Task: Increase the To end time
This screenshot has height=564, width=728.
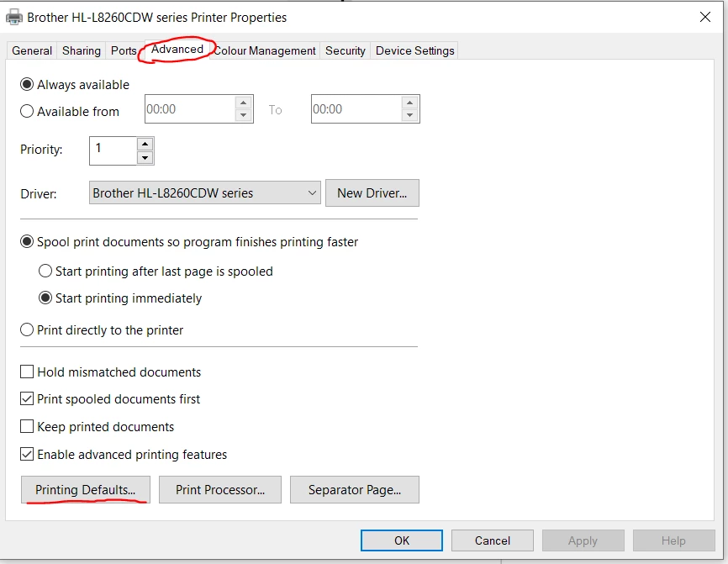Action: (409, 103)
